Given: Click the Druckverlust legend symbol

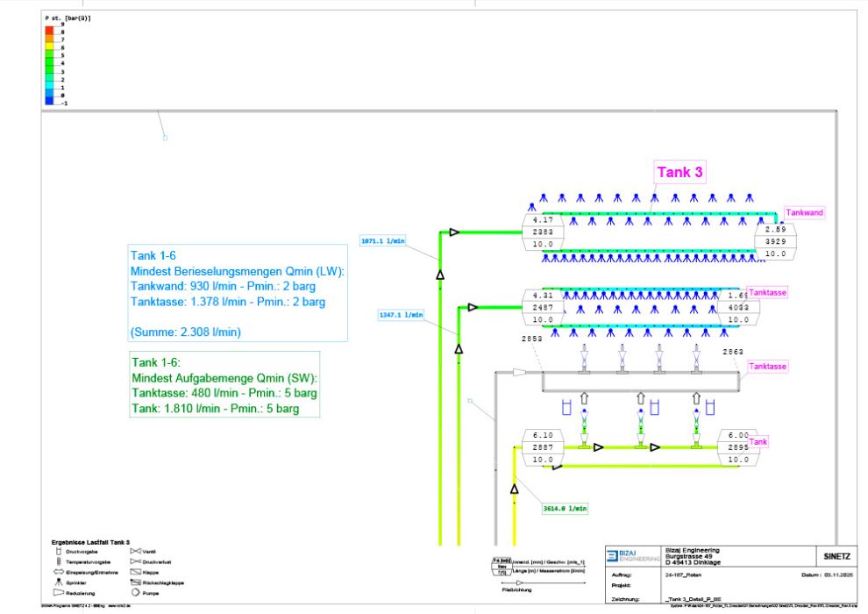Looking at the screenshot, I should pyautogui.click(x=135, y=561).
